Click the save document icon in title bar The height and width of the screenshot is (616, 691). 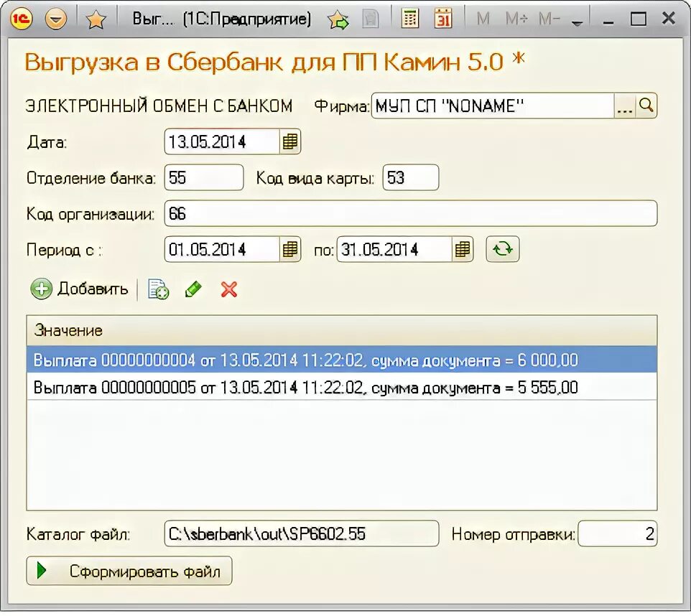(370, 19)
